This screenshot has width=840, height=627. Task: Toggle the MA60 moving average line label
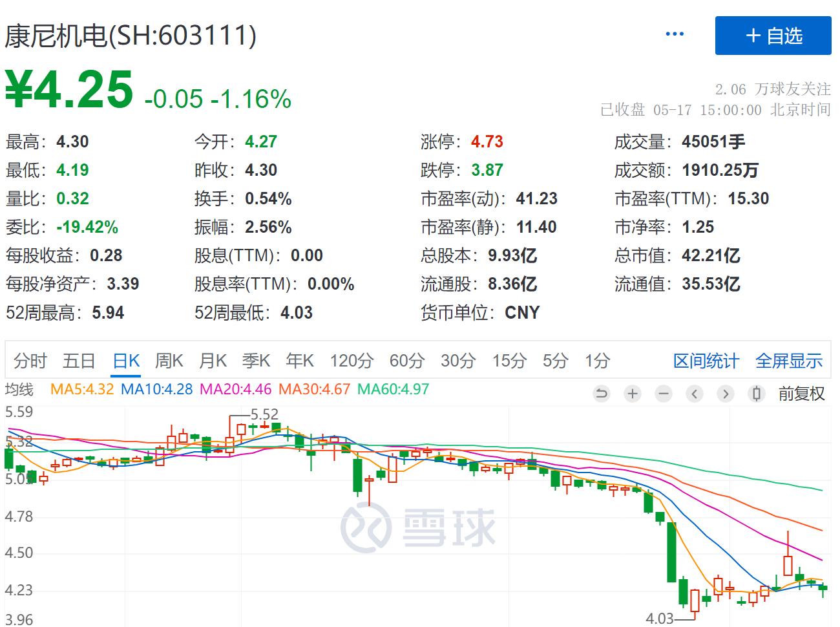coord(393,389)
